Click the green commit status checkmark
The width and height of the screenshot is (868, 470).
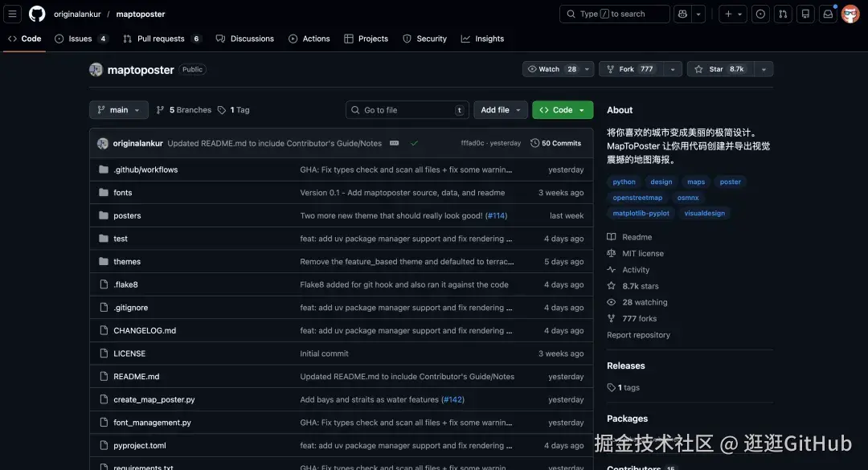pyautogui.click(x=414, y=143)
